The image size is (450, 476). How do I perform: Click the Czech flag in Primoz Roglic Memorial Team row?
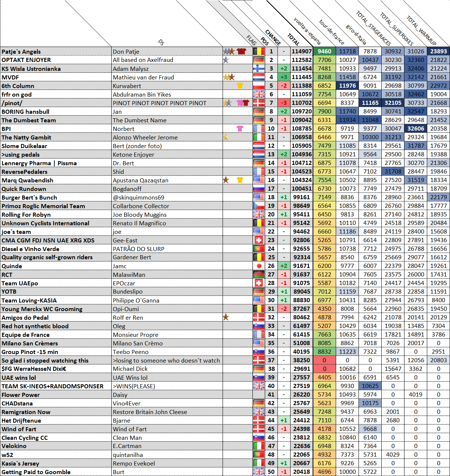(x=259, y=206)
